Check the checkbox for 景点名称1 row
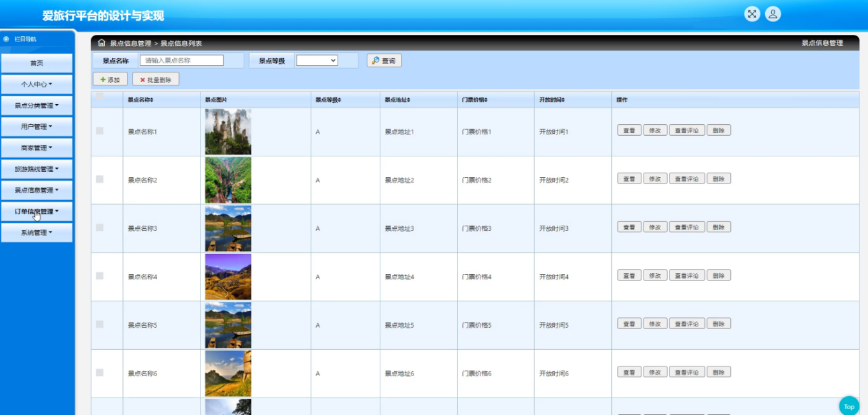 click(100, 131)
